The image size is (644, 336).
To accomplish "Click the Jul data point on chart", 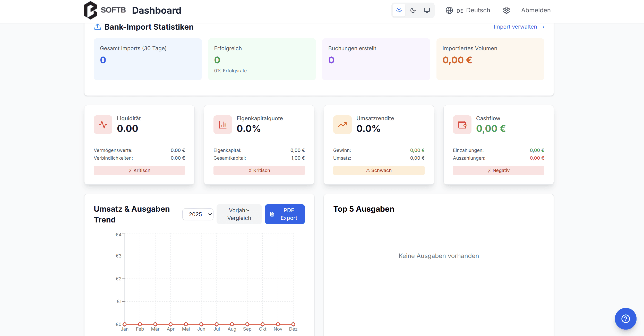I will click(217, 324).
